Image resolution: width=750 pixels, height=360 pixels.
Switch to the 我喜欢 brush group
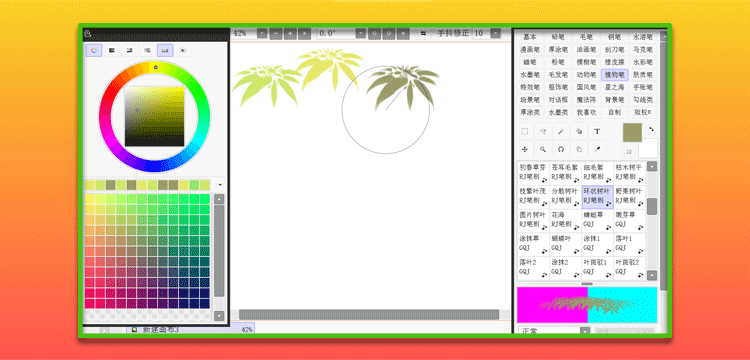tap(586, 113)
